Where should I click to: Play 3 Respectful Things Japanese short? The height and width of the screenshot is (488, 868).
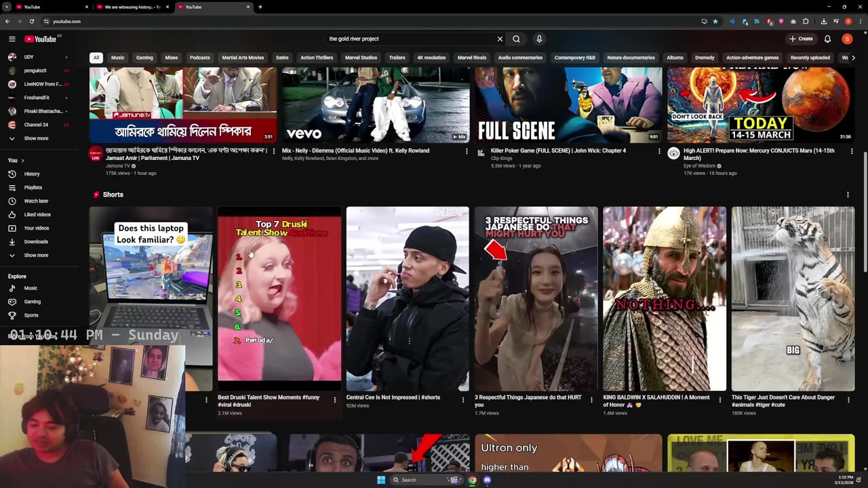click(x=536, y=298)
